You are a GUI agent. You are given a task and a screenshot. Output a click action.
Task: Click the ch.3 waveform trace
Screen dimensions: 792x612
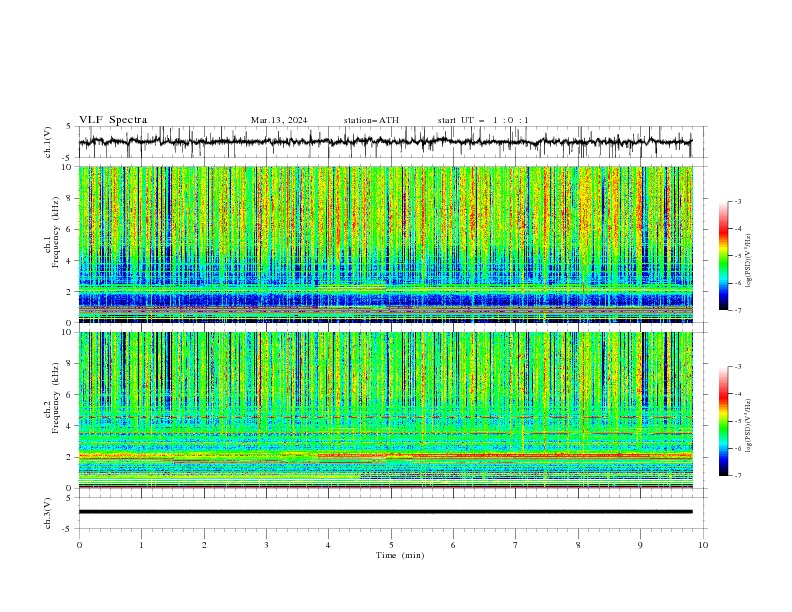pos(385,512)
